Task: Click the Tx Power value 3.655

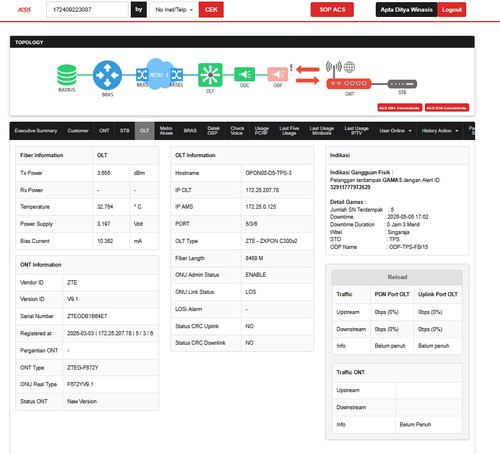Action: point(104,173)
